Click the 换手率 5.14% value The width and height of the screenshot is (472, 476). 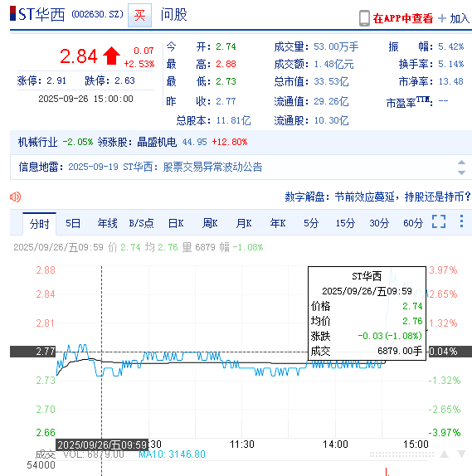pos(450,64)
